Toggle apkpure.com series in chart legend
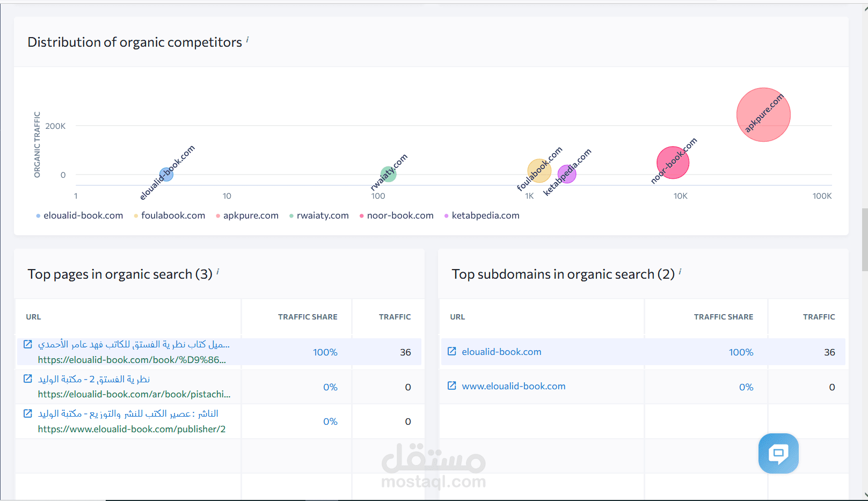This screenshot has width=868, height=501. point(251,215)
